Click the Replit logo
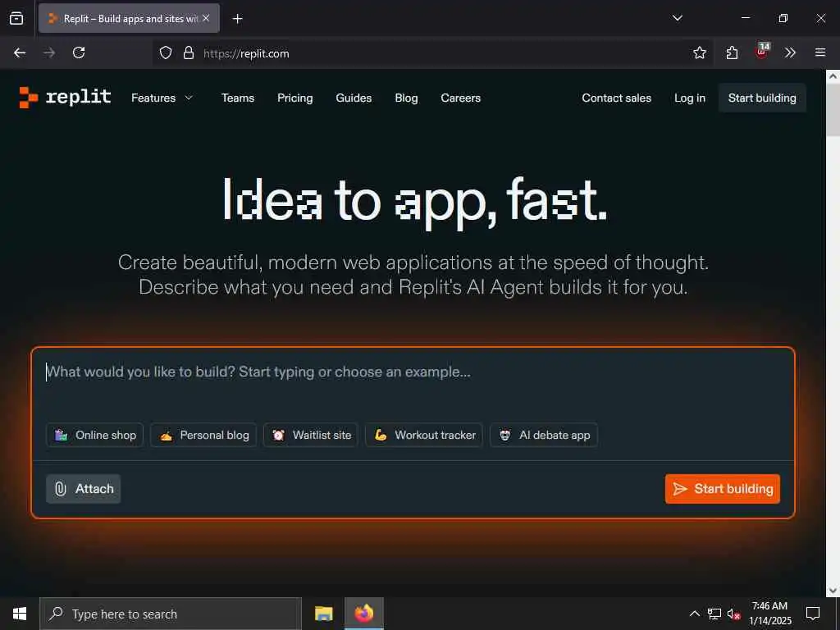The width and height of the screenshot is (840, 630). tap(65, 98)
